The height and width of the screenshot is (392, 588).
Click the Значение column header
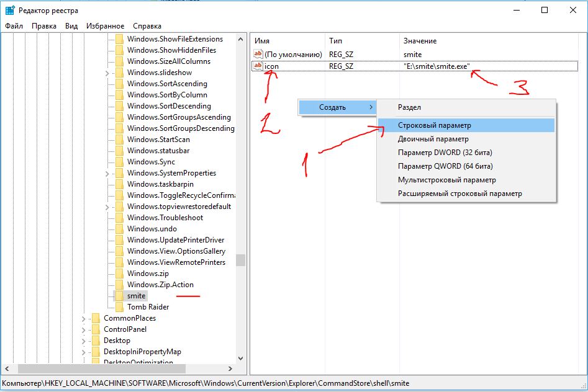tap(420, 41)
